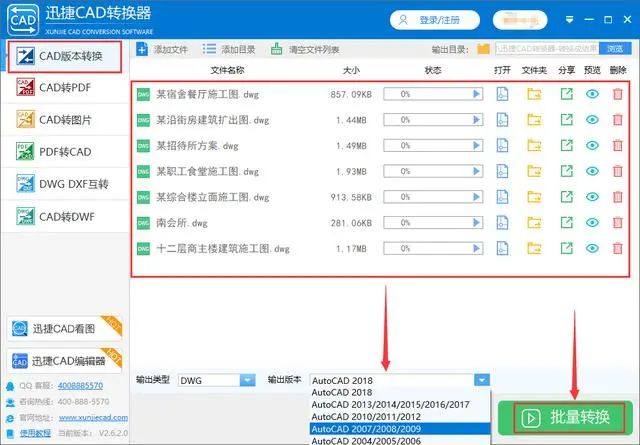Screen dimensions: 640x445
Task: Open folder of 某招待所方案.dwg
Action: click(534, 145)
